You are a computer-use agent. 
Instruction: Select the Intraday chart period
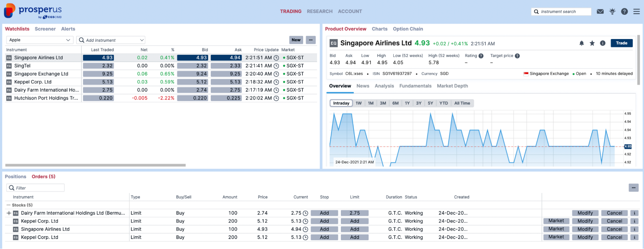tap(341, 103)
